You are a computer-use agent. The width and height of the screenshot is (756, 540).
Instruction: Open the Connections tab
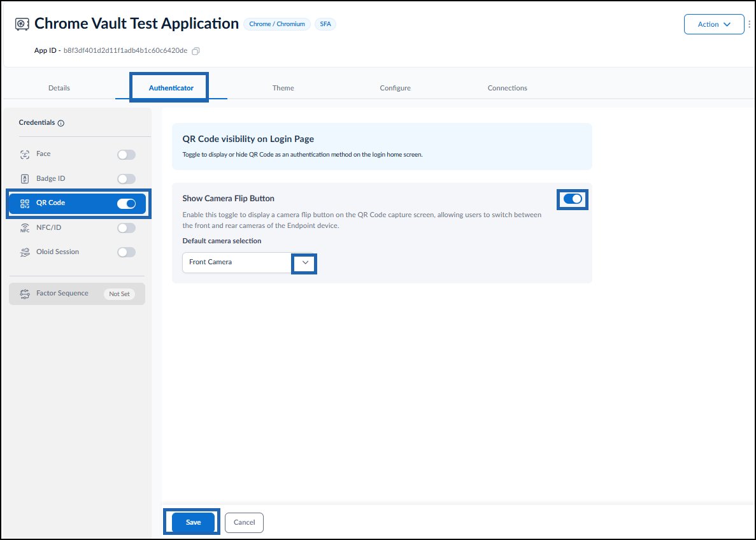(x=507, y=88)
